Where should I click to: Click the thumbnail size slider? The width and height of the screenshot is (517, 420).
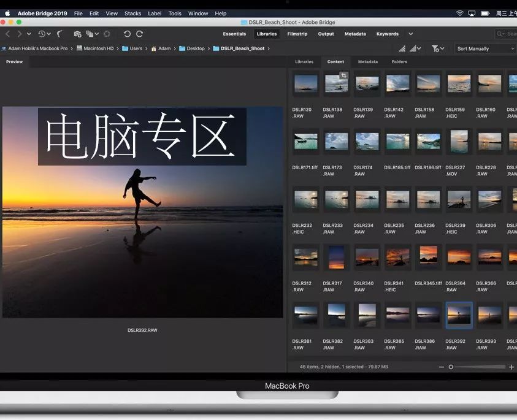[477, 367]
